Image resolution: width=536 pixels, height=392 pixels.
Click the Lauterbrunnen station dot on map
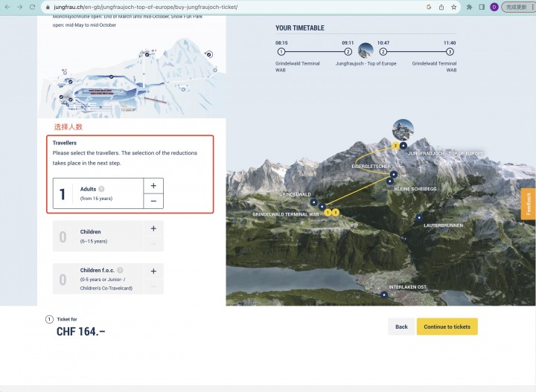coord(419,217)
